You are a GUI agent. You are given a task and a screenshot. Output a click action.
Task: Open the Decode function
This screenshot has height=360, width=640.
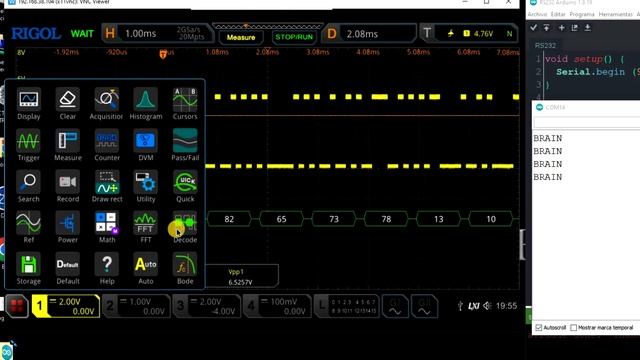pos(185,223)
